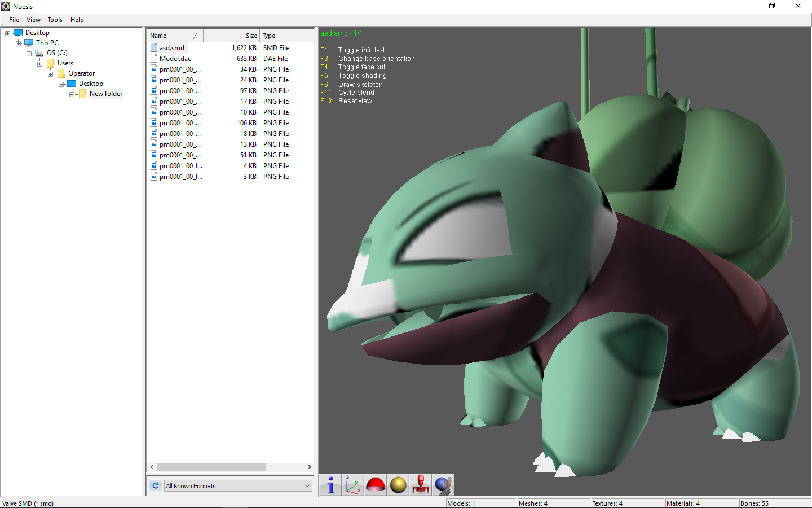Click the Valve SMD (*.smd) status text
The image size is (812, 508).
coord(28,503)
